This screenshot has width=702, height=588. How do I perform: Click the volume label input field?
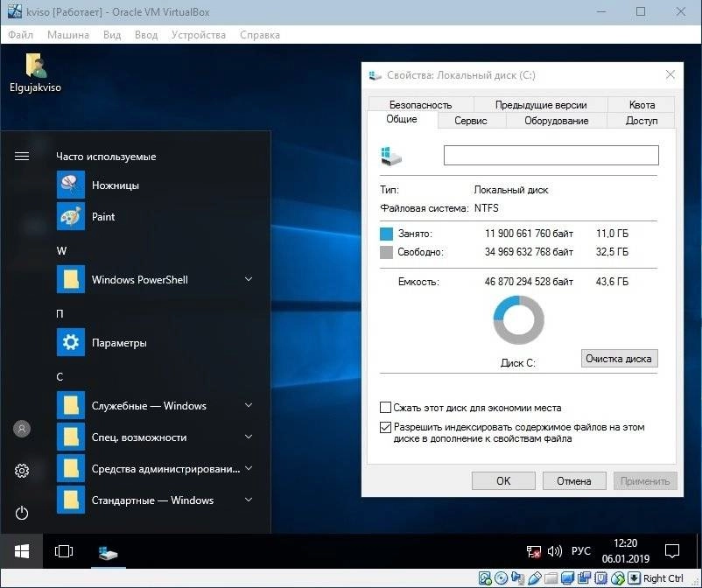[551, 155]
